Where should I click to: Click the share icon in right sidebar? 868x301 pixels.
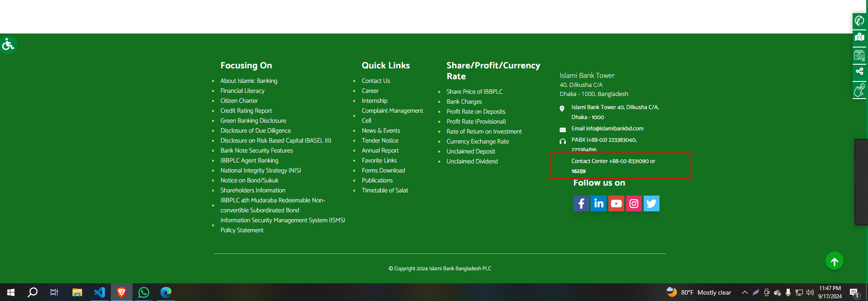[859, 72]
